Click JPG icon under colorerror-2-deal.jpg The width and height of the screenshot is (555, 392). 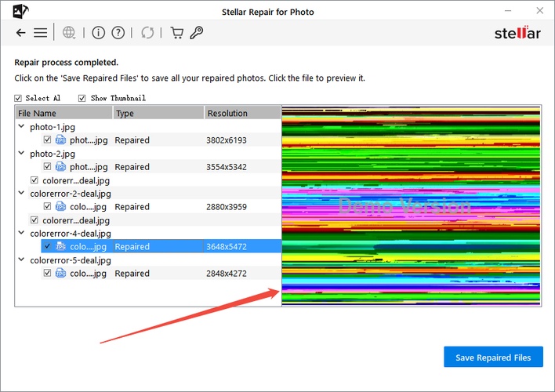60,206
